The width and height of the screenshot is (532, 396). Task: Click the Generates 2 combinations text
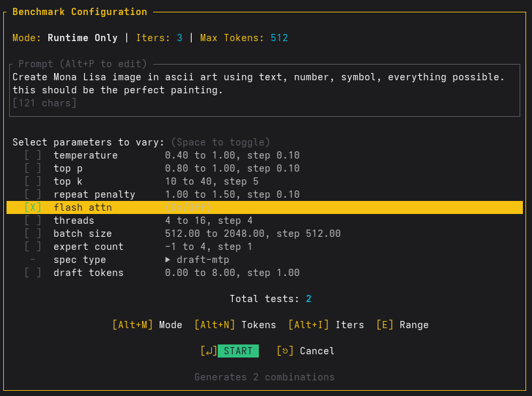(x=265, y=377)
